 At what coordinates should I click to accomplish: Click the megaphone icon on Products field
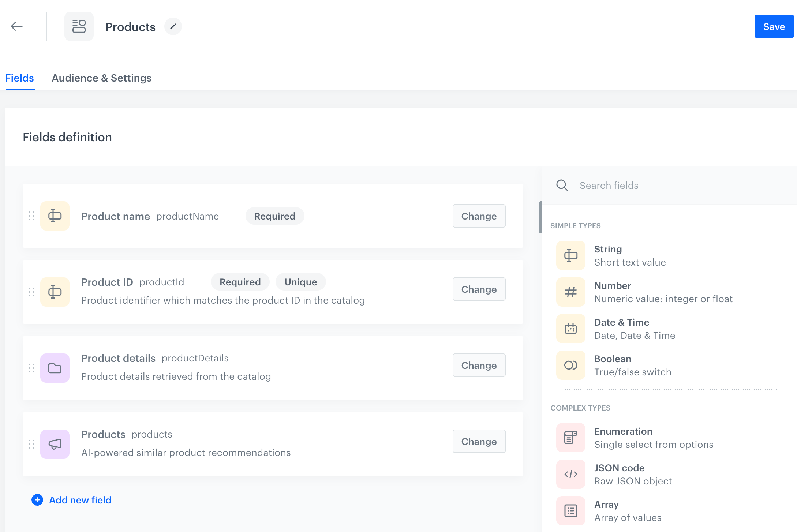pyautogui.click(x=55, y=444)
